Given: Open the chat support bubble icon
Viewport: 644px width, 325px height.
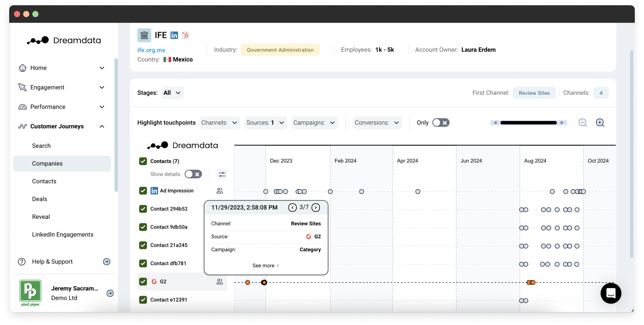Looking at the screenshot, I should point(611,293).
